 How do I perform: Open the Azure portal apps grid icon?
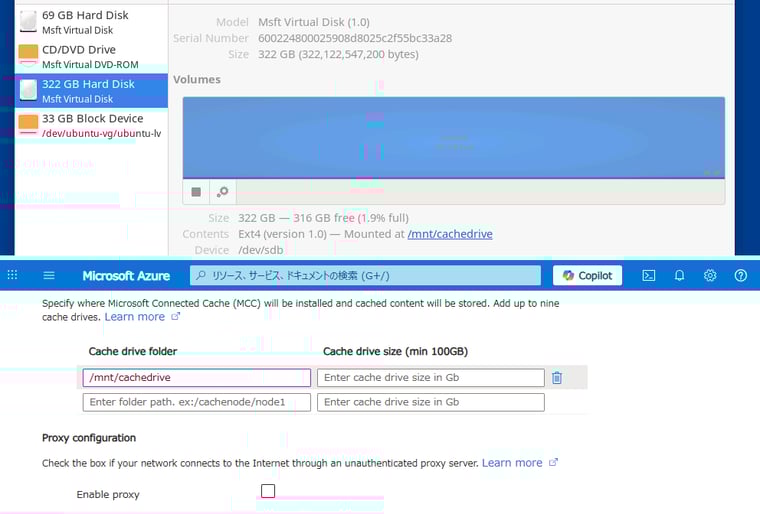[13, 275]
